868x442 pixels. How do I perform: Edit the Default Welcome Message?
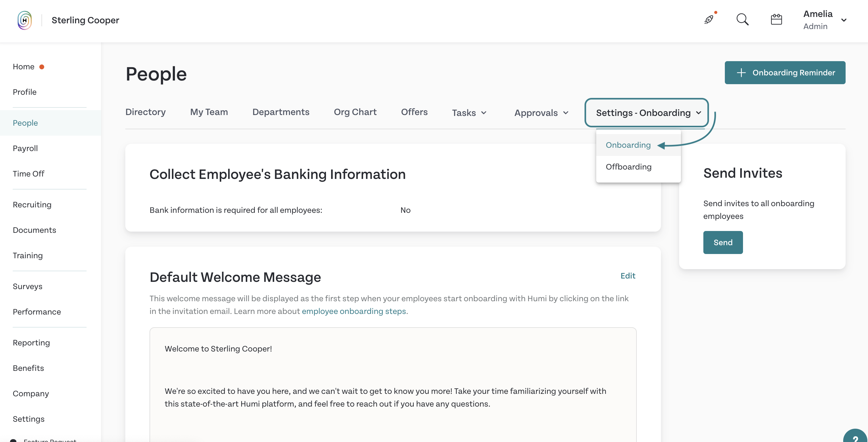(x=628, y=276)
